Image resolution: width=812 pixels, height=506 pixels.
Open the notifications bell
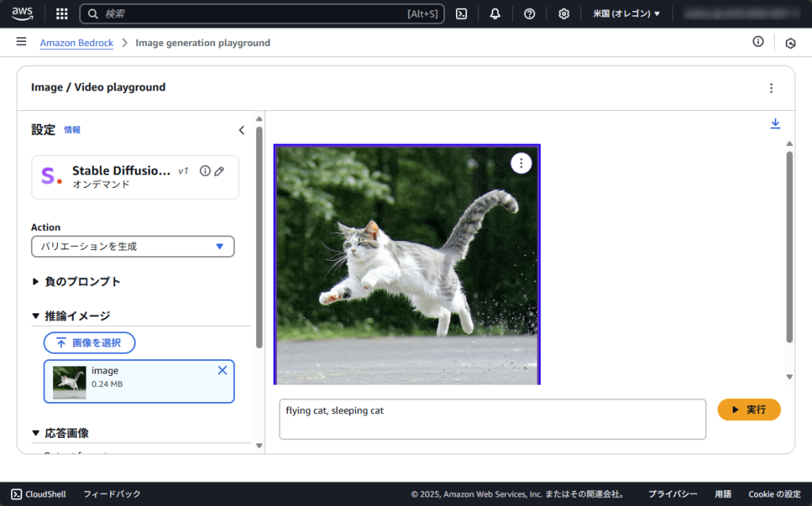[495, 13]
